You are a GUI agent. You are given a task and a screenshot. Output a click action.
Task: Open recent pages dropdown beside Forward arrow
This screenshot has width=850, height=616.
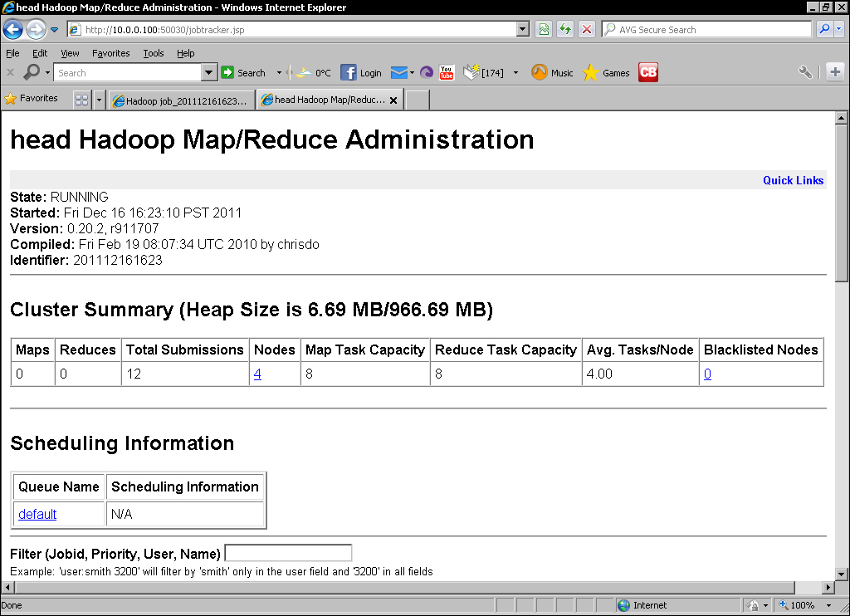point(54,30)
